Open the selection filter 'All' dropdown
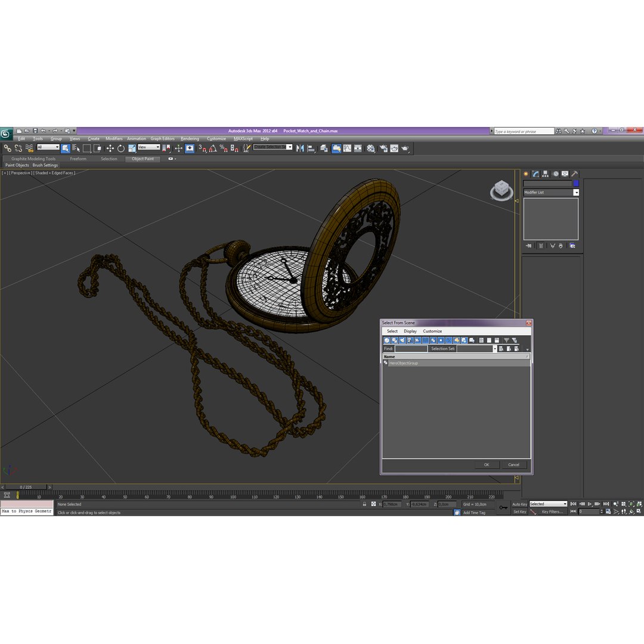 pos(48,147)
